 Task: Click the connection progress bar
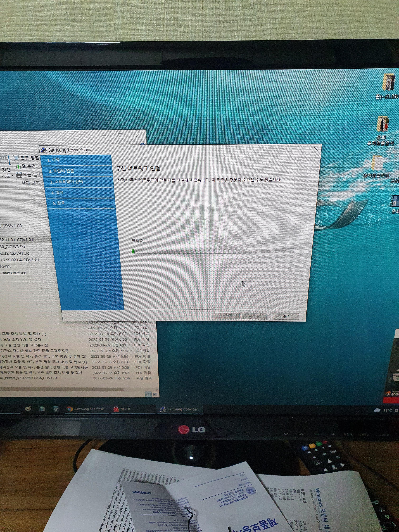pyautogui.click(x=213, y=251)
